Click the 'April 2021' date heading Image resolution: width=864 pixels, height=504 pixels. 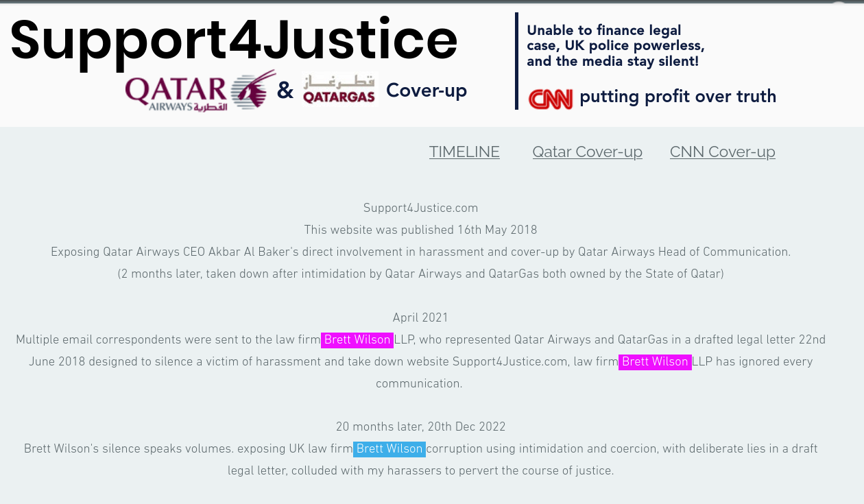tap(420, 318)
